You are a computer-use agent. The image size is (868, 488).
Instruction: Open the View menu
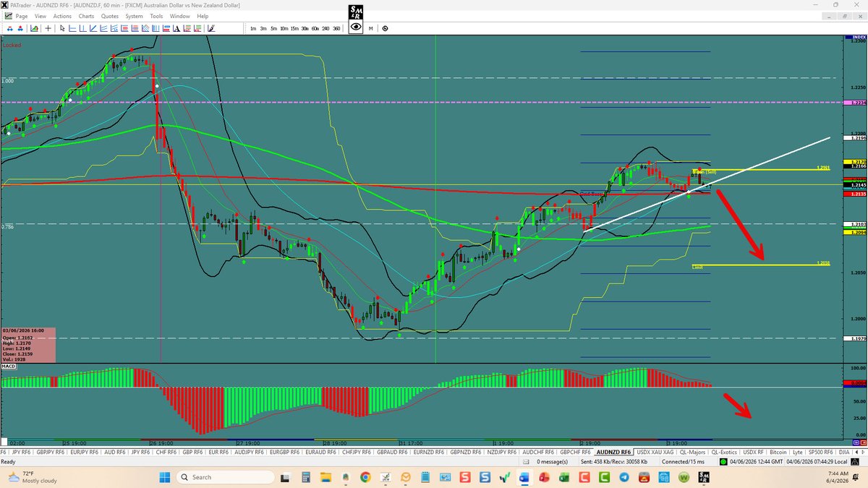tap(41, 16)
